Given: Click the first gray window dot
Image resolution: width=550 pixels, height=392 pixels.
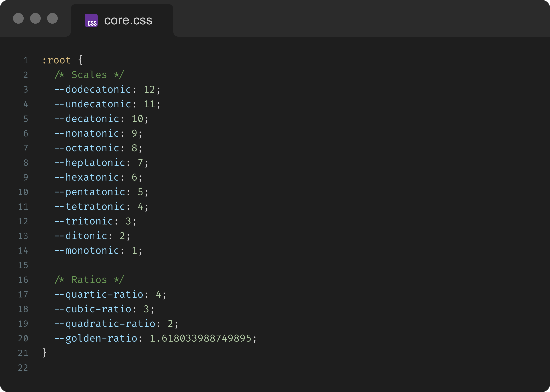Looking at the screenshot, I should [18, 18].
